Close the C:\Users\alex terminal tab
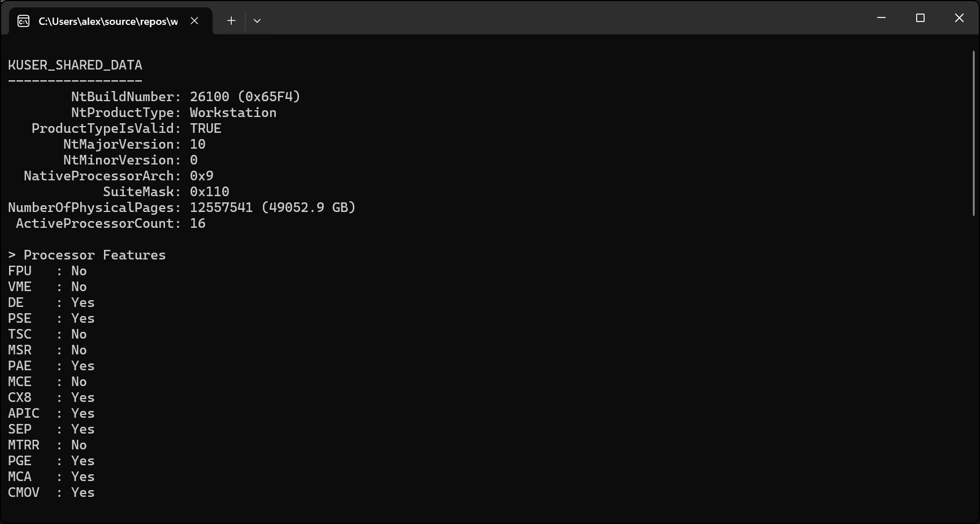The width and height of the screenshot is (980, 524). tap(194, 21)
